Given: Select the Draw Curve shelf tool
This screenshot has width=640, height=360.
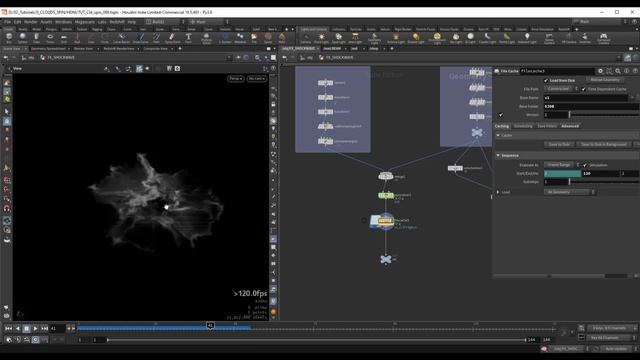Looking at the screenshot, I should tap(140, 38).
